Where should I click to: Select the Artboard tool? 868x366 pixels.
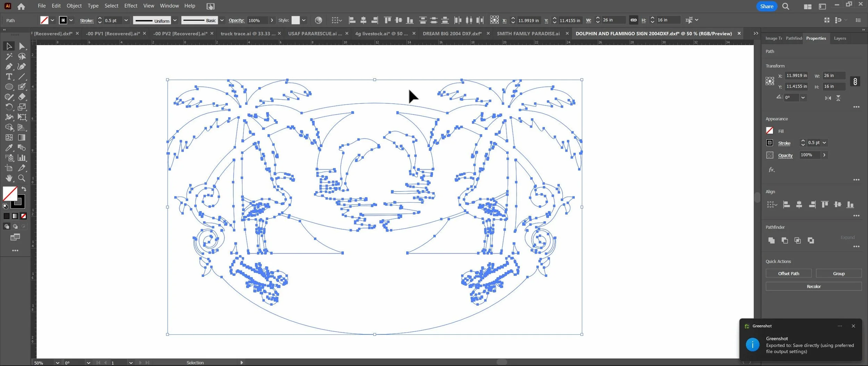coord(9,168)
